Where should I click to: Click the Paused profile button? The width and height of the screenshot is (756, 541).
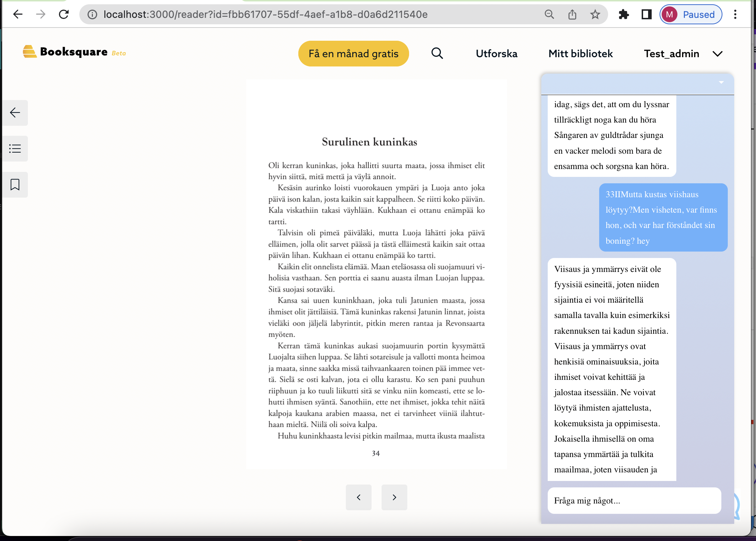pos(691,15)
